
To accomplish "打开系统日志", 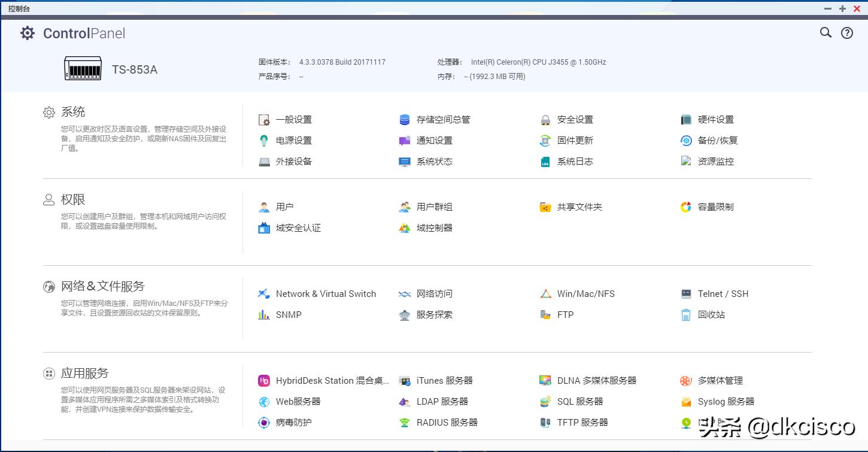I will tap(574, 161).
